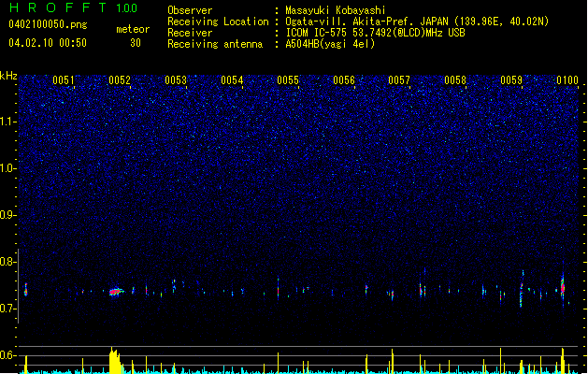Click the 0.8 kHz frequency label
The image size is (588, 374).
pos(7,262)
